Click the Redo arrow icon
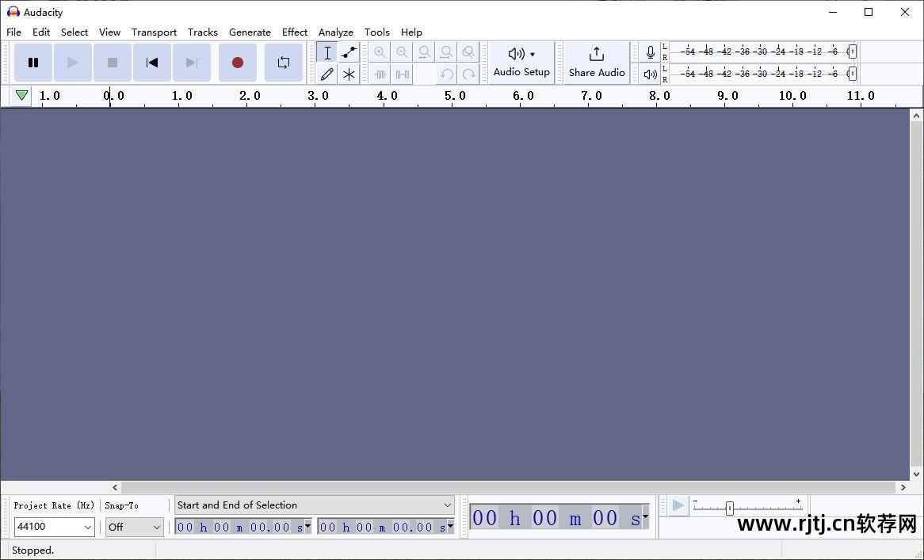 point(468,74)
